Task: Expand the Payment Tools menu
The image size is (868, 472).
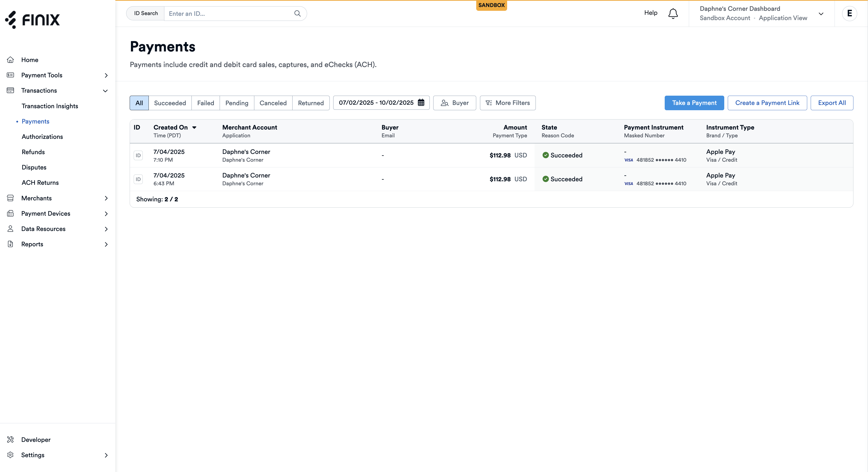Action: tap(106, 75)
